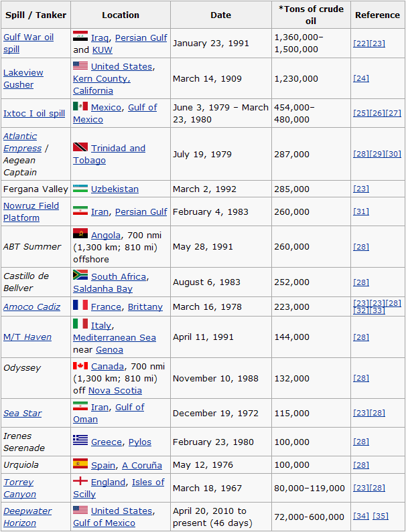Open reference [34] for Deepwater Horizon
Viewport: 406px width, 532px height.
click(x=361, y=516)
